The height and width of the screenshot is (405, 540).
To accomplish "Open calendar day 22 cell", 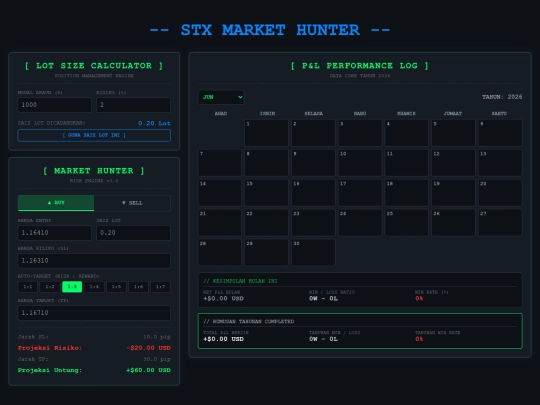I will tap(267, 223).
